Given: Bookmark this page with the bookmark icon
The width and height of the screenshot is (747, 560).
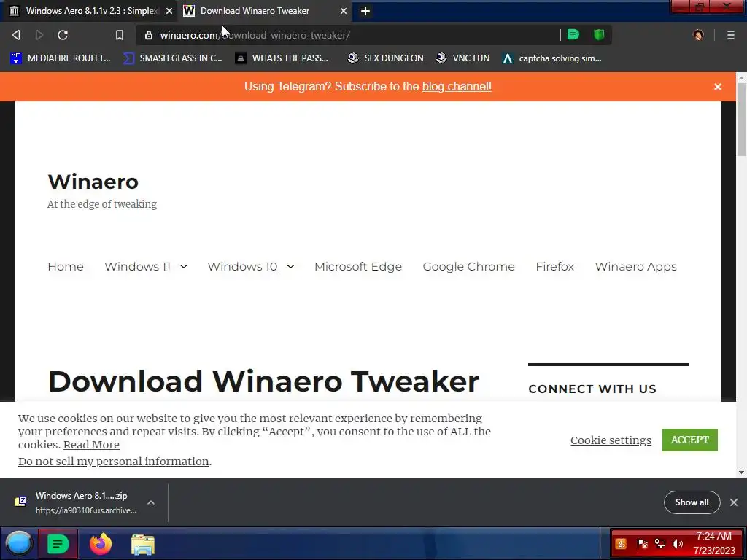Looking at the screenshot, I should [x=119, y=35].
